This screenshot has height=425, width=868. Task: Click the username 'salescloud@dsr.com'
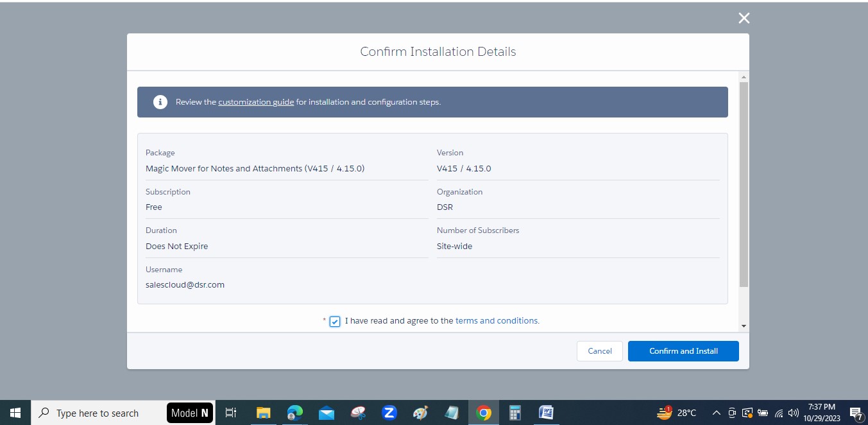point(185,285)
